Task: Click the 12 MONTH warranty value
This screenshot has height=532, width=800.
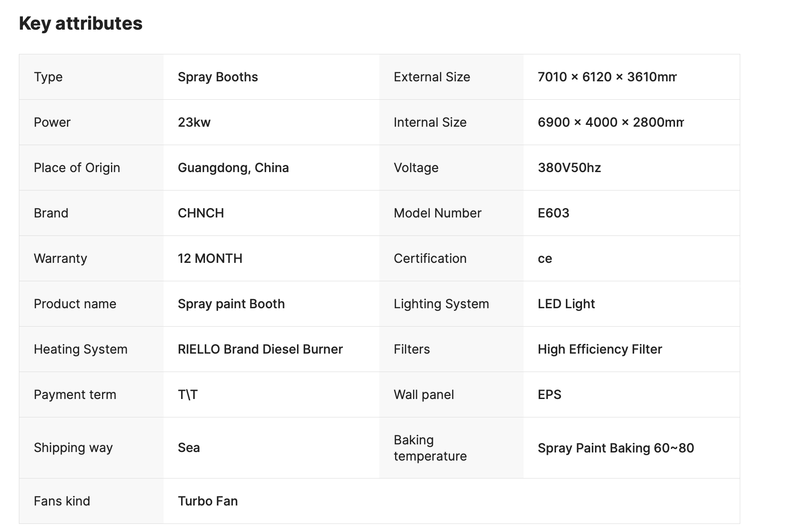Action: 210,258
